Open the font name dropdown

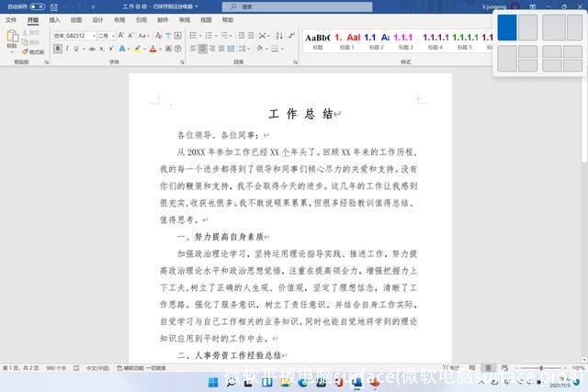point(94,36)
